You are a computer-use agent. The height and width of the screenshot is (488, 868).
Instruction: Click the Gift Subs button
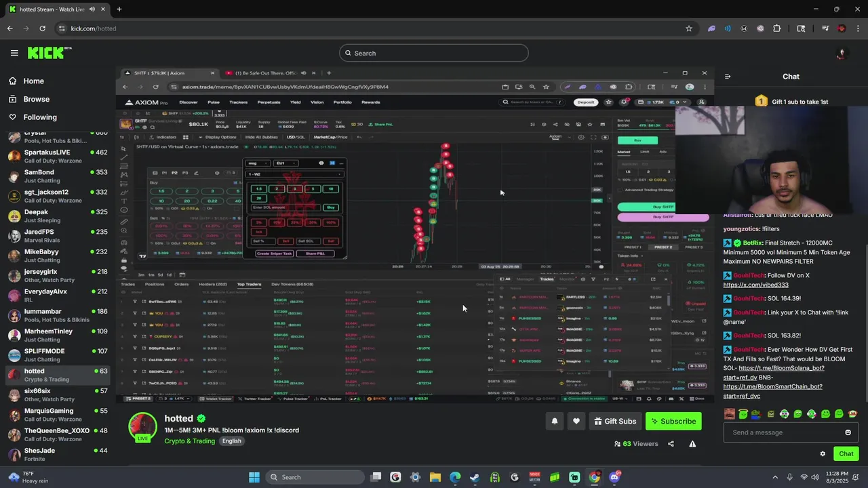[x=615, y=421]
